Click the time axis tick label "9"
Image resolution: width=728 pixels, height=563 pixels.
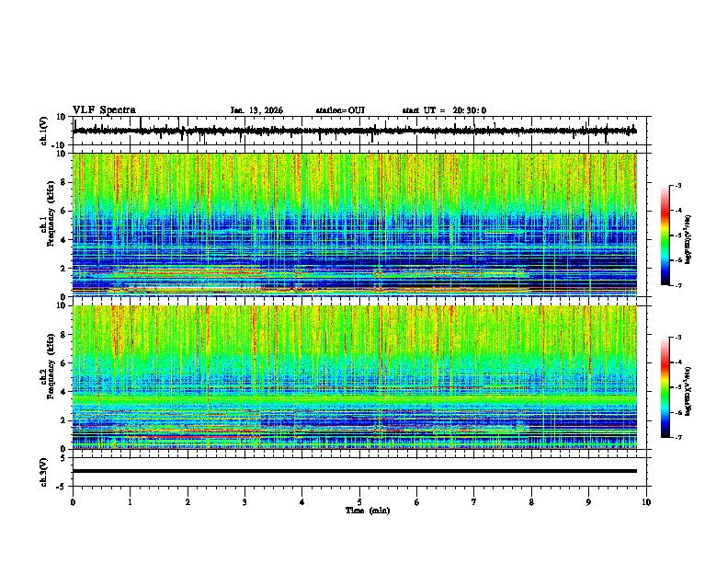[x=588, y=502]
